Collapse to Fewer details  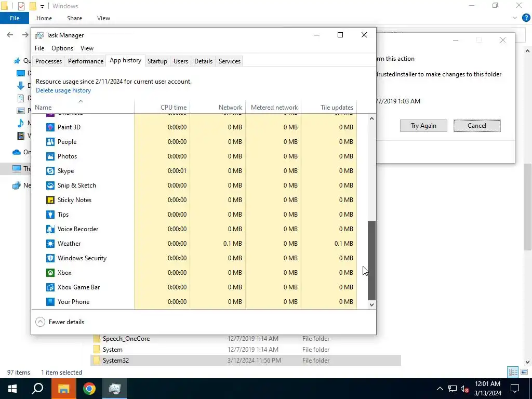pos(60,322)
